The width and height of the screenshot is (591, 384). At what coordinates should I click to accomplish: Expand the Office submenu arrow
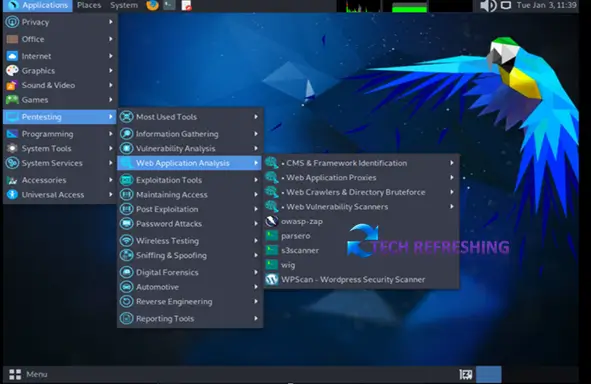tap(111, 39)
